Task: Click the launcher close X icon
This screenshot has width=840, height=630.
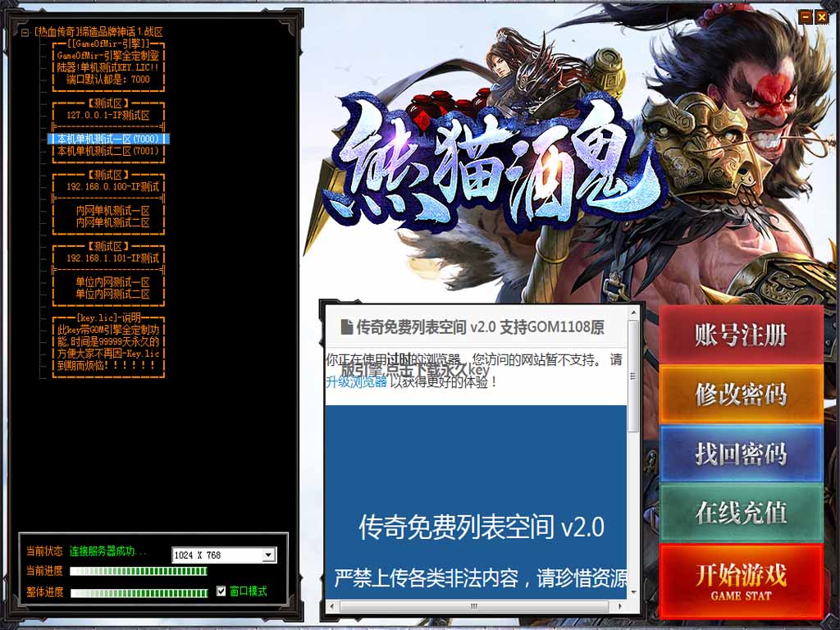Action: 821,16
